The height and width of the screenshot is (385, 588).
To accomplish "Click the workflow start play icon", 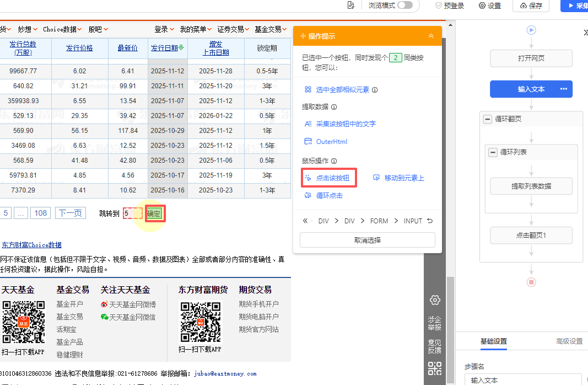I will point(531,30).
